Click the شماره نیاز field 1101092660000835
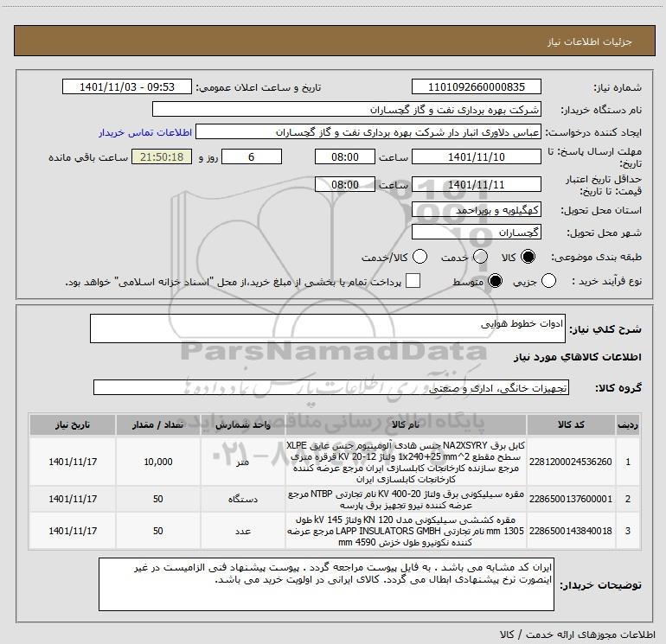Screen dimensions: 666x644 pyautogui.click(x=476, y=86)
